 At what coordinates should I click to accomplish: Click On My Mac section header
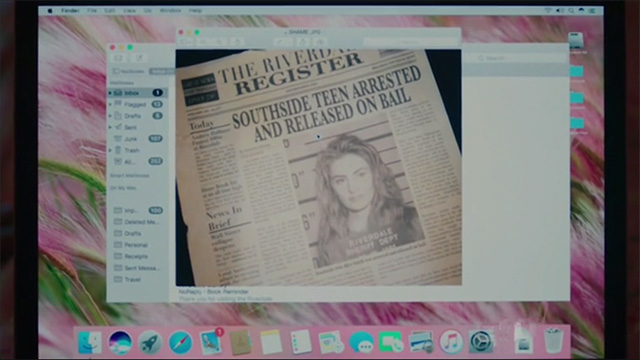coord(123,188)
